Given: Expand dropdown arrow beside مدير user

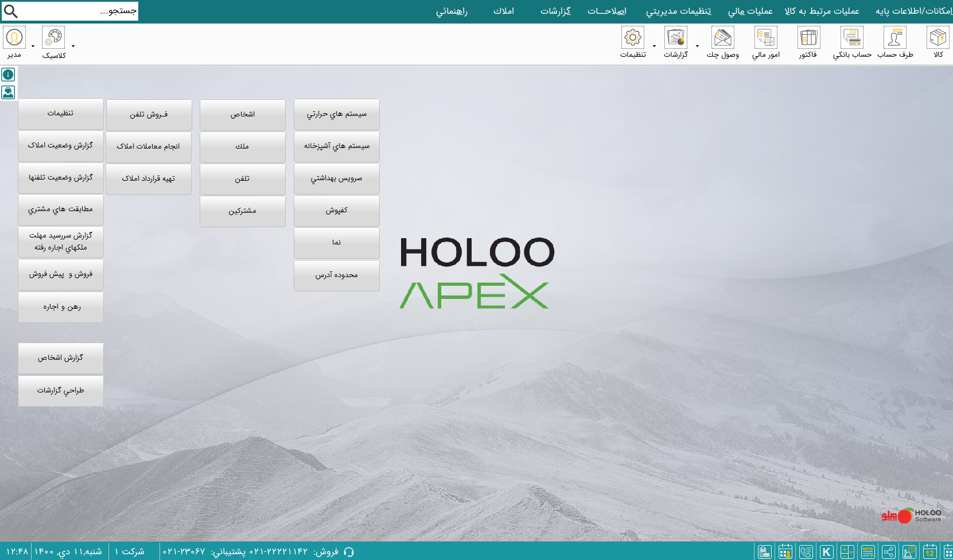Looking at the screenshot, I should coord(33,46).
